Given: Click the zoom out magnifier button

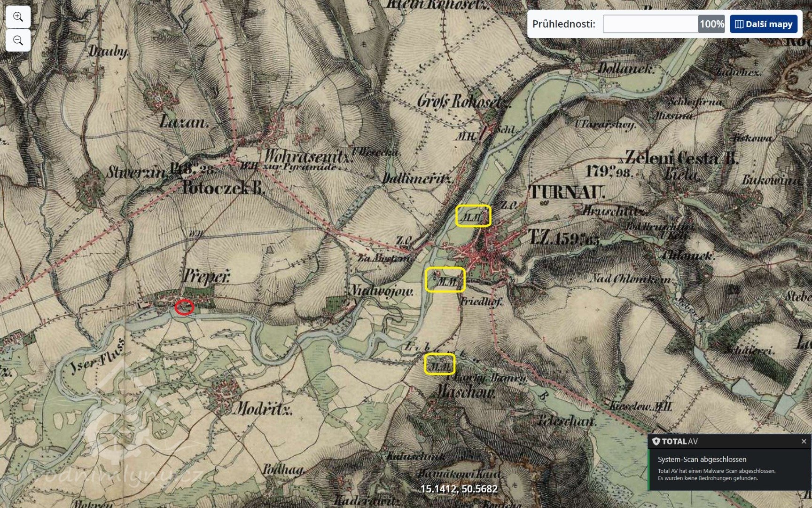Looking at the screenshot, I should [x=18, y=40].
